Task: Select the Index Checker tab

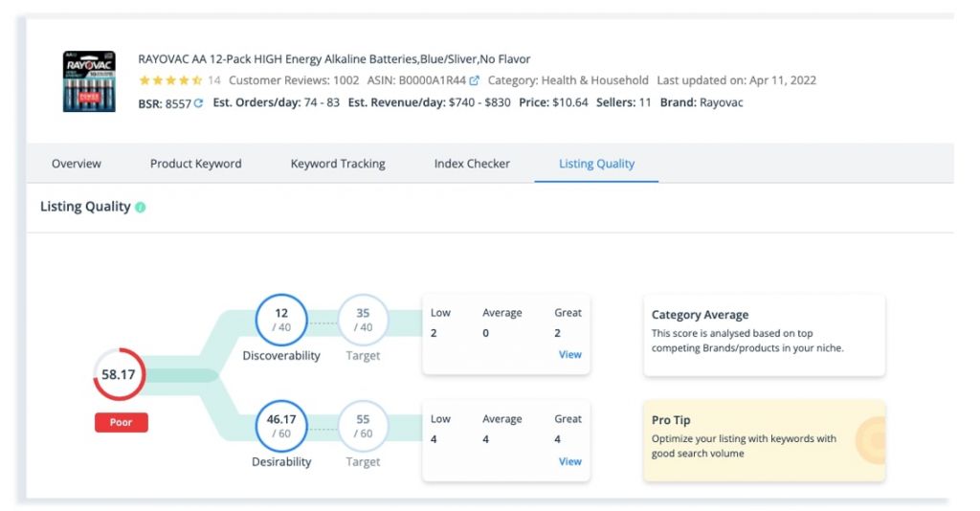Action: click(x=472, y=164)
